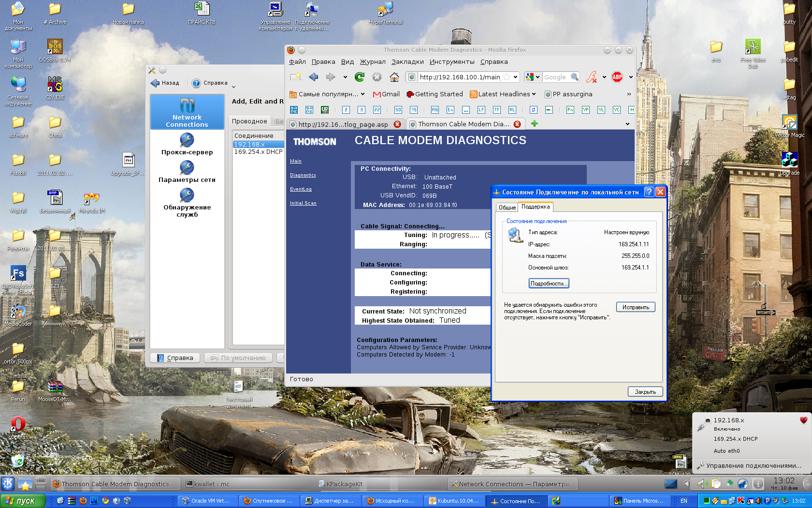This screenshot has height=508, width=812.
Task: Switch to the Общие tab in the status dialog
Action: pos(507,207)
